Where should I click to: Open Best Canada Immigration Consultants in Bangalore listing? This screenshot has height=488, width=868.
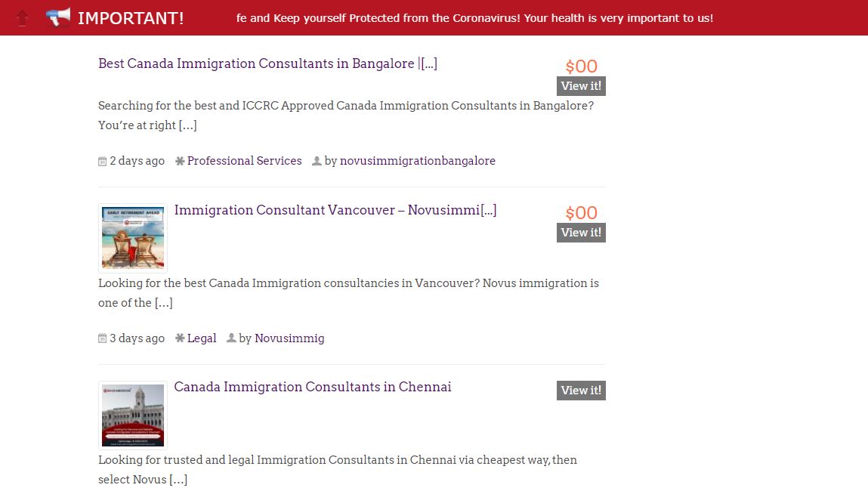point(267,63)
